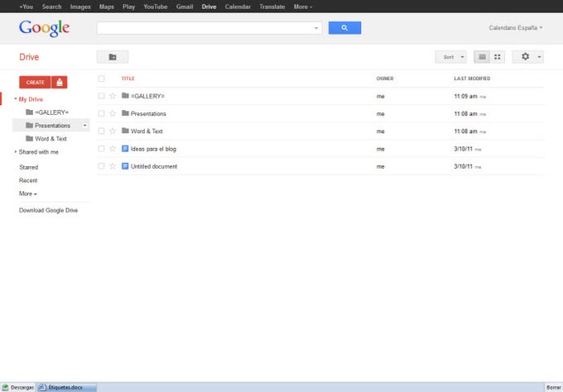Open the Sort dropdown
Screen dimensions: 563x392
(x=451, y=57)
